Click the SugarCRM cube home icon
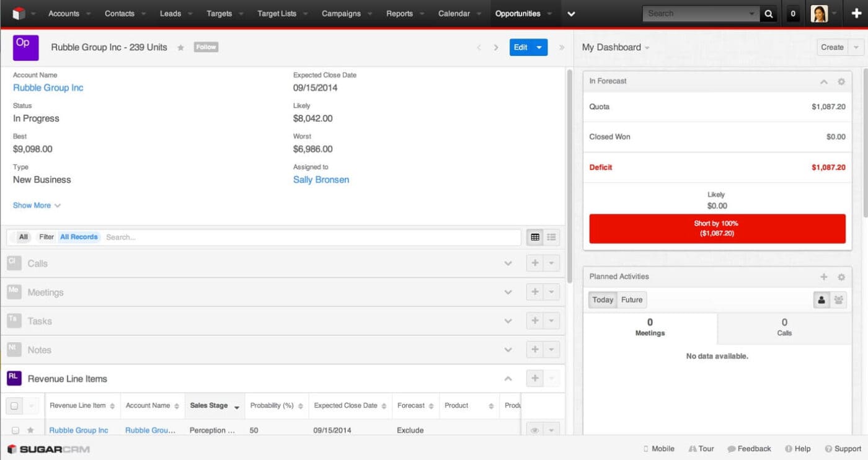Image resolution: width=868 pixels, height=460 pixels. tap(19, 14)
